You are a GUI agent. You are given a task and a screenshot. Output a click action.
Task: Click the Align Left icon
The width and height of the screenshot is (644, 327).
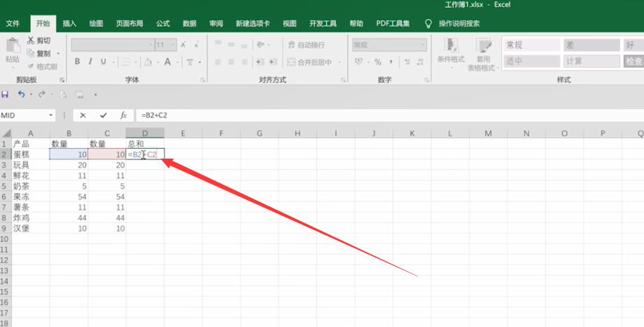point(218,62)
